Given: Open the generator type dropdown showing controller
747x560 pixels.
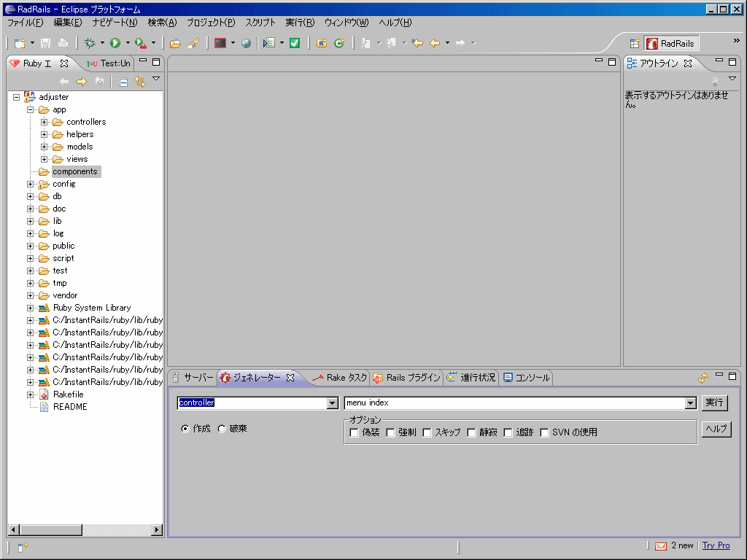Looking at the screenshot, I should pyautogui.click(x=333, y=402).
